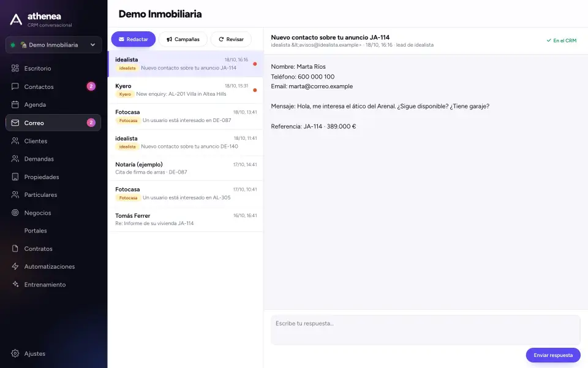Viewport: 588px width, 368px height.
Task: Click the green check icon En el CRM
Action: [549, 40]
